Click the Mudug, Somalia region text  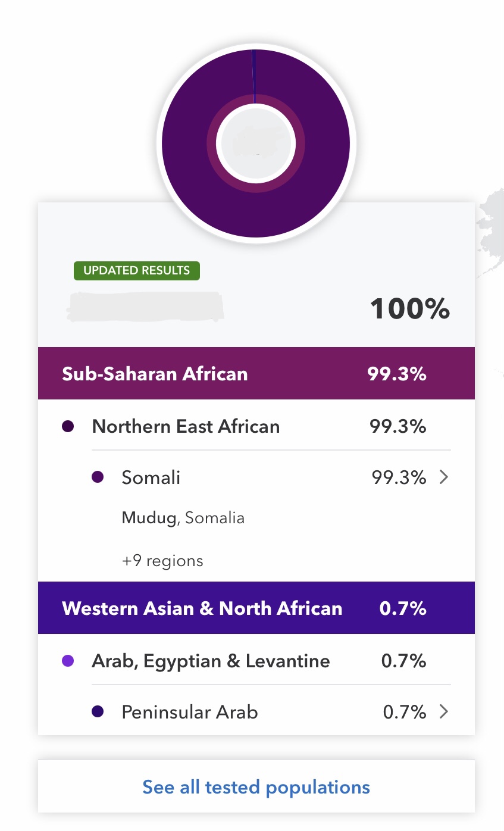click(x=183, y=518)
